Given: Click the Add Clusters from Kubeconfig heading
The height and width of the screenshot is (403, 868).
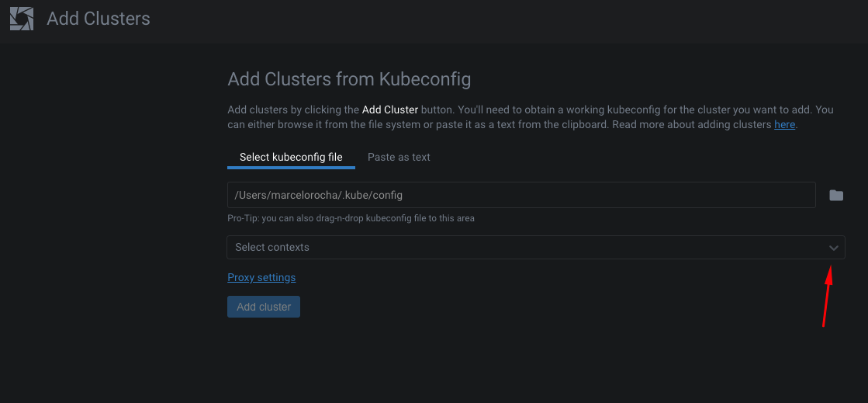Looking at the screenshot, I should 349,78.
